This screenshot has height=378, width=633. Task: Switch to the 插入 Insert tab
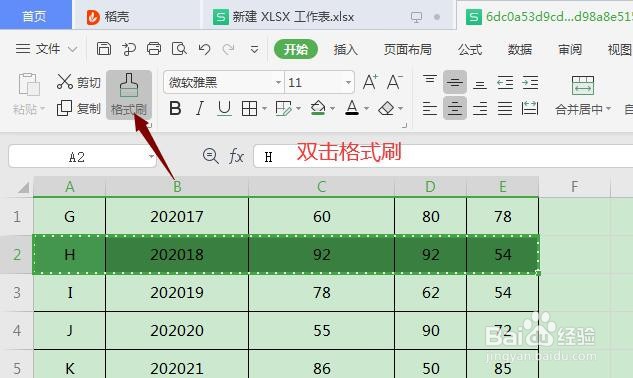[346, 49]
